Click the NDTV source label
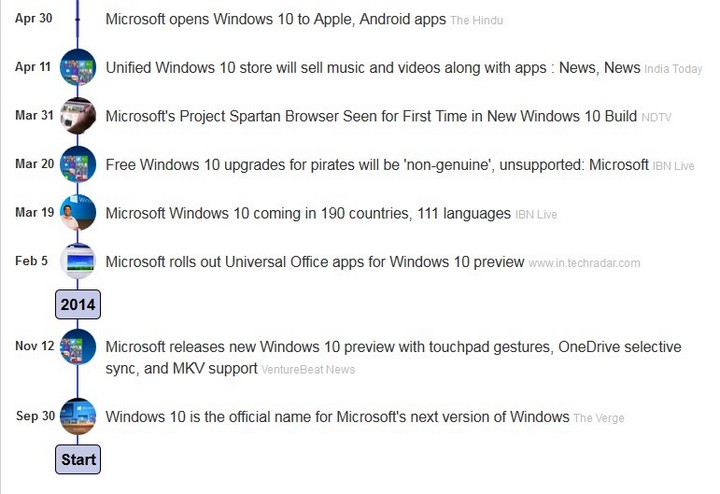Image resolution: width=720 pixels, height=494 pixels. 656,117
